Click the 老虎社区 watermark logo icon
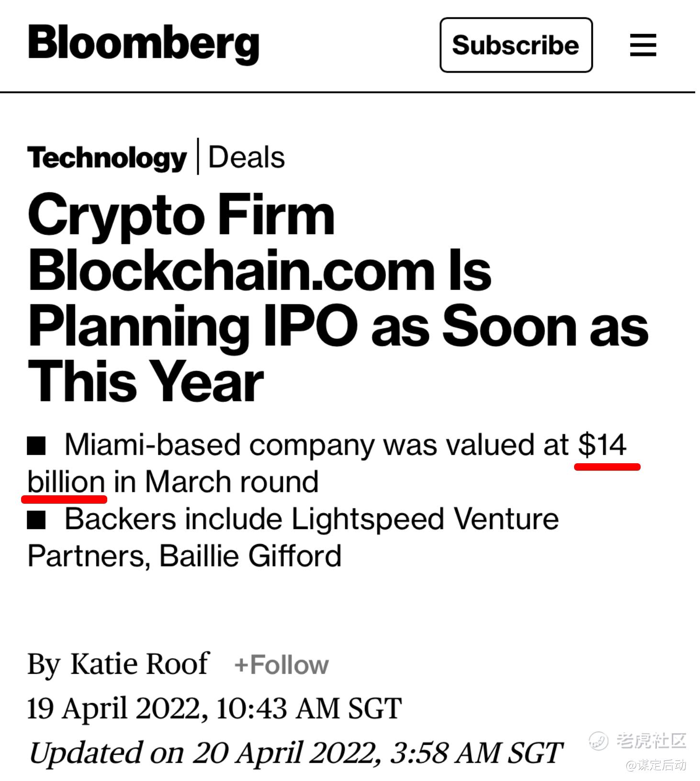The image size is (700, 781). (x=598, y=741)
